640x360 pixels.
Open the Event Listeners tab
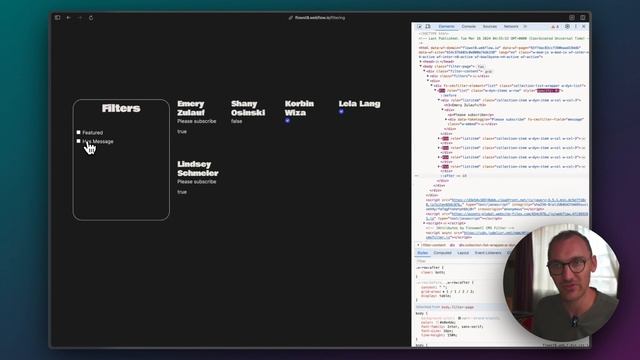[x=488, y=253]
